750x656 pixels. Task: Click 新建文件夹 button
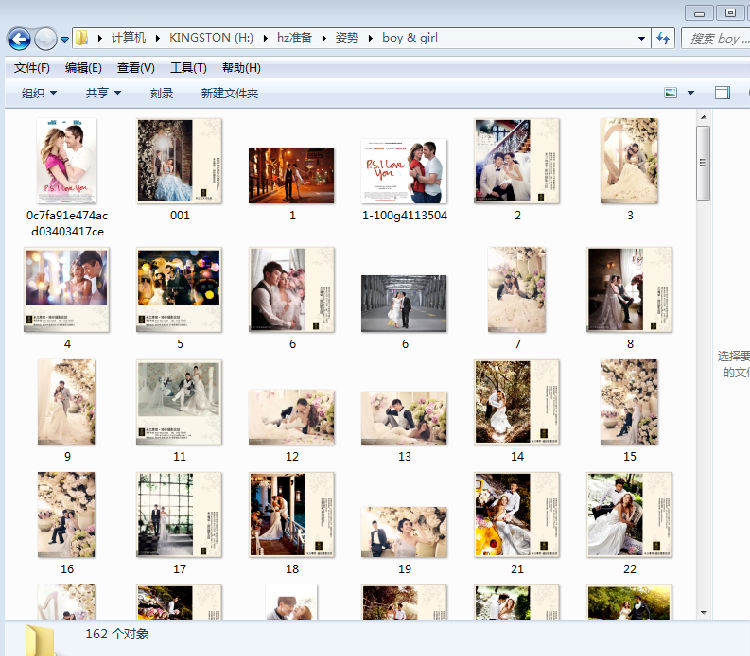[229, 93]
